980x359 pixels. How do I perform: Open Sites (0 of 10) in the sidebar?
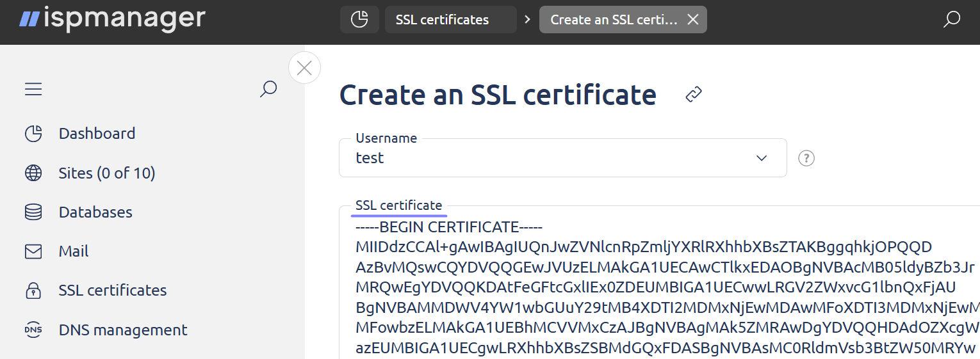point(106,173)
